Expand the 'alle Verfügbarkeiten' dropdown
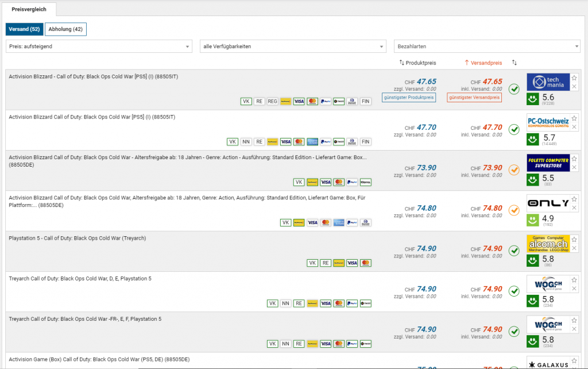 pos(293,47)
